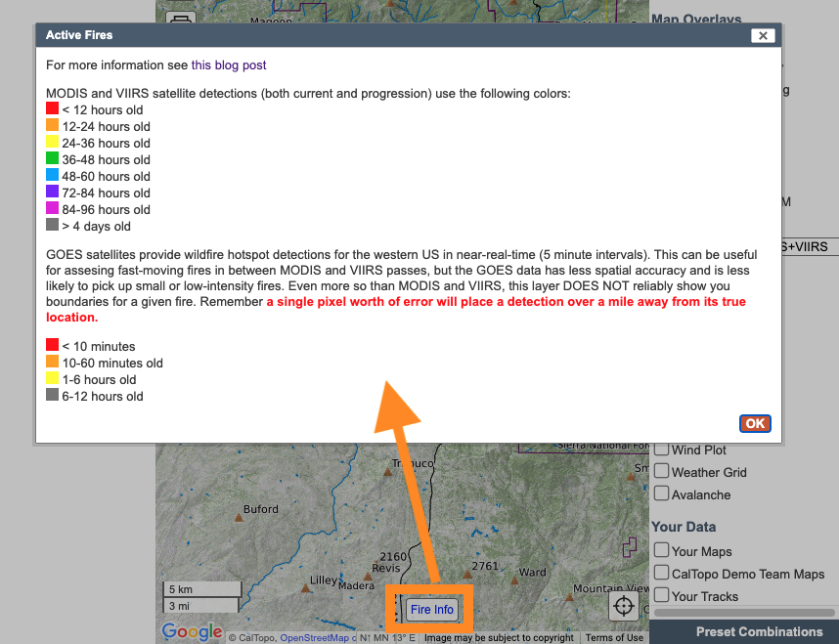839x644 pixels.
Task: Click OK to dismiss the Active Fires dialog
Action: 754,423
